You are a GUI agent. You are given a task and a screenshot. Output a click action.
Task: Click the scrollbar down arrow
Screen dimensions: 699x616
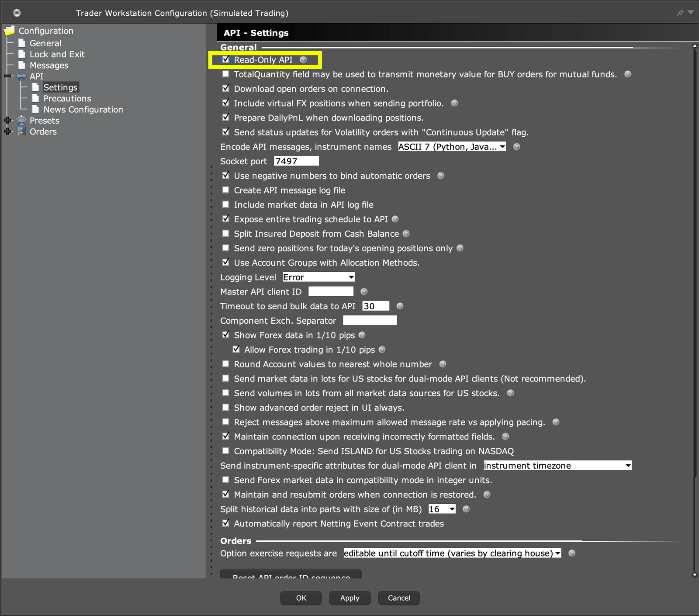[695, 575]
